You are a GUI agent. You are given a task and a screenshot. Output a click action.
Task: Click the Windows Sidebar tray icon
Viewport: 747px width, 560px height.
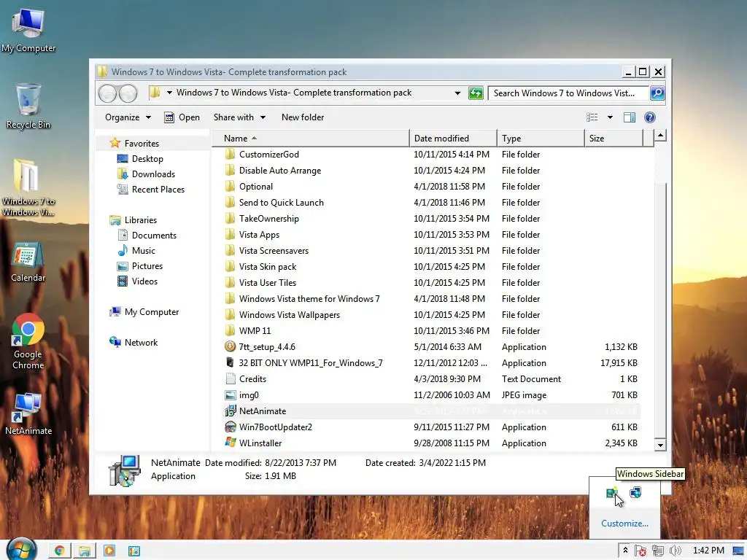pos(612,493)
